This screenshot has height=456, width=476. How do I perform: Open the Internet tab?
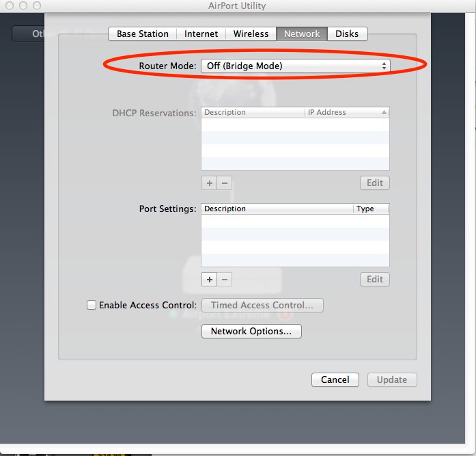click(x=201, y=33)
